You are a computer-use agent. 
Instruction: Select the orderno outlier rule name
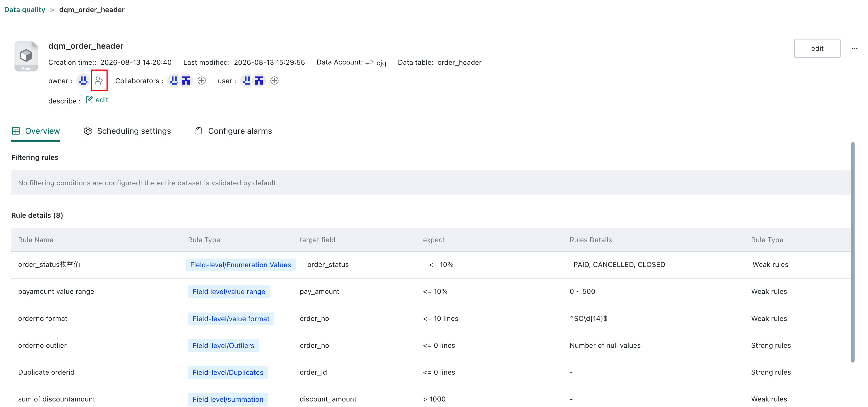[42, 345]
